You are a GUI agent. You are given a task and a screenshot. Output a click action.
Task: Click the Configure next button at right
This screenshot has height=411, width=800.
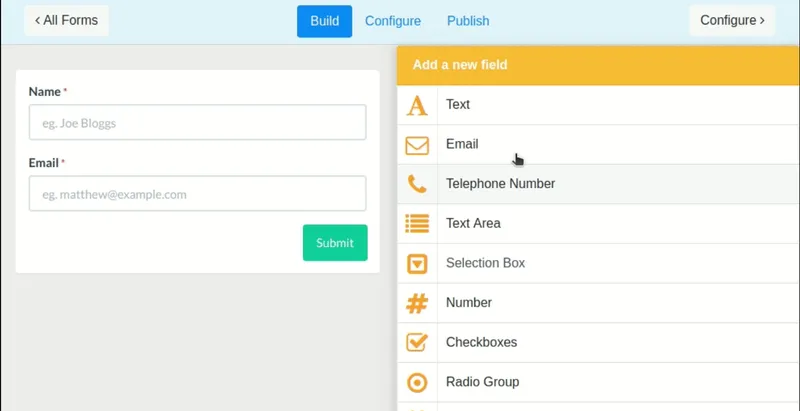coord(732,20)
